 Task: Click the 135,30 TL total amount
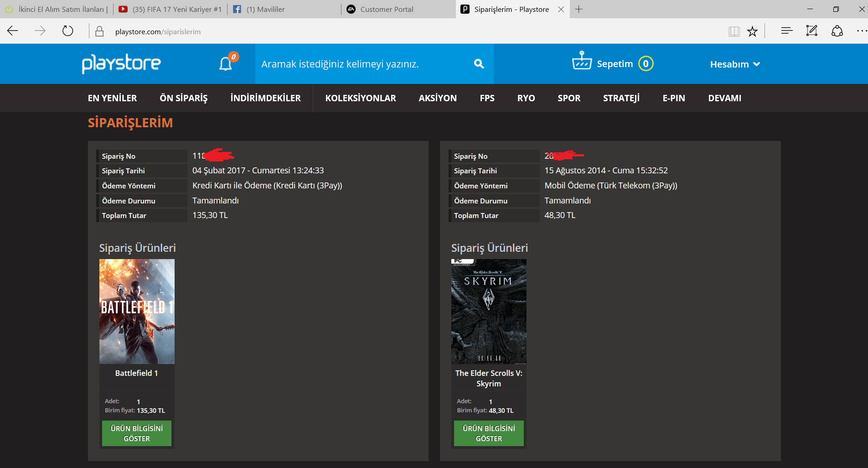pos(210,215)
